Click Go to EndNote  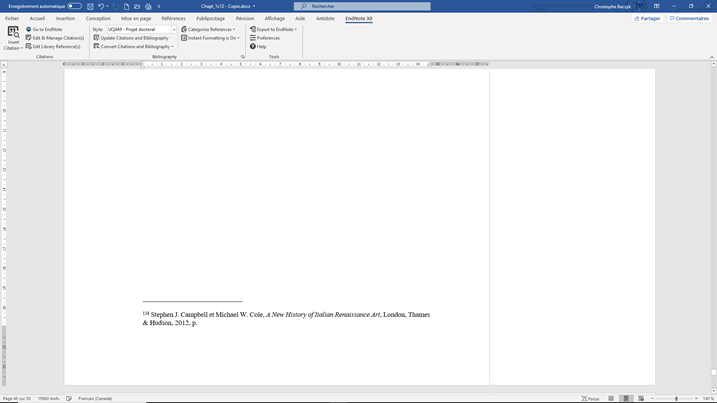(x=44, y=29)
